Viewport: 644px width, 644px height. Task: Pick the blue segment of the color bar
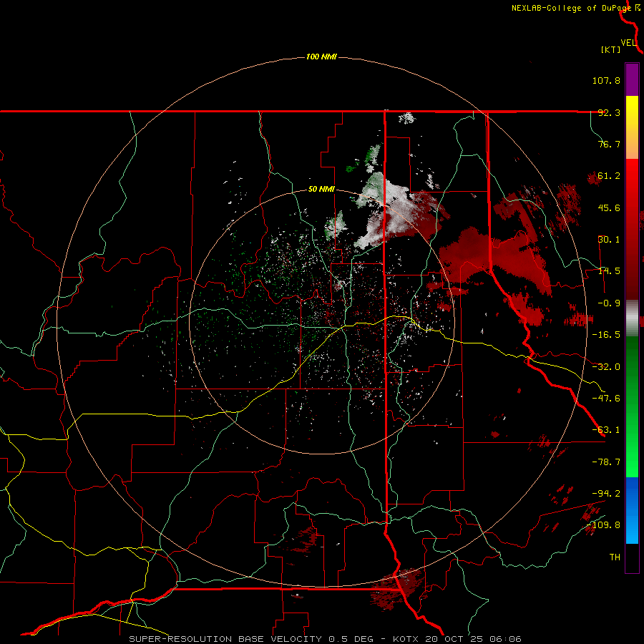coord(632,510)
